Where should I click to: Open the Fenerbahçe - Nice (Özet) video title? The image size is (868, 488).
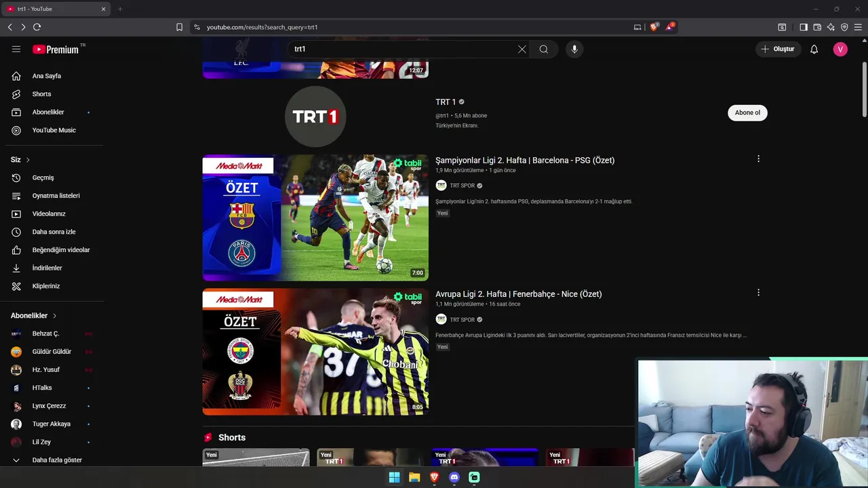click(x=519, y=294)
